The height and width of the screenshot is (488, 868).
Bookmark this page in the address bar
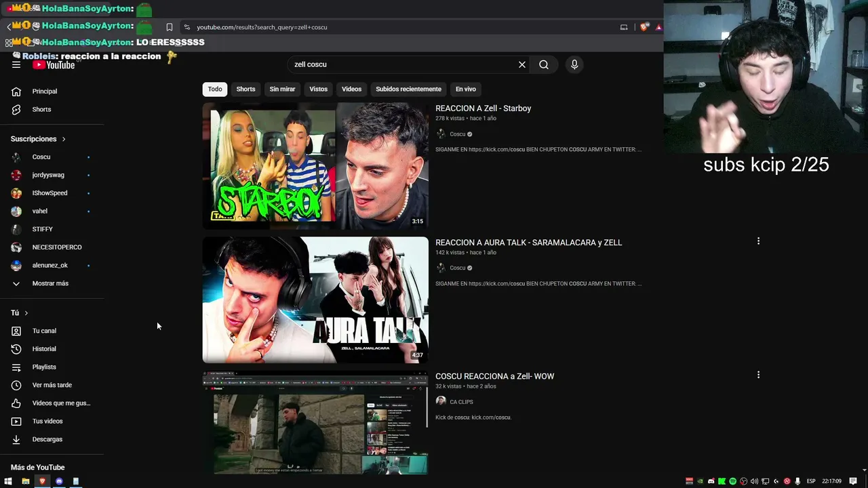click(x=170, y=27)
